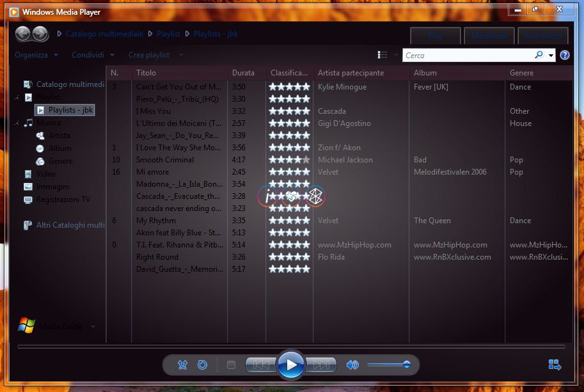Skip to the next track
584x392 pixels.
point(320,365)
